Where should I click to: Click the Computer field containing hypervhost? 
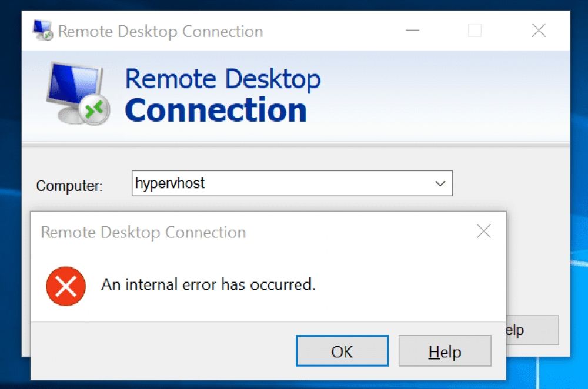coord(282,183)
